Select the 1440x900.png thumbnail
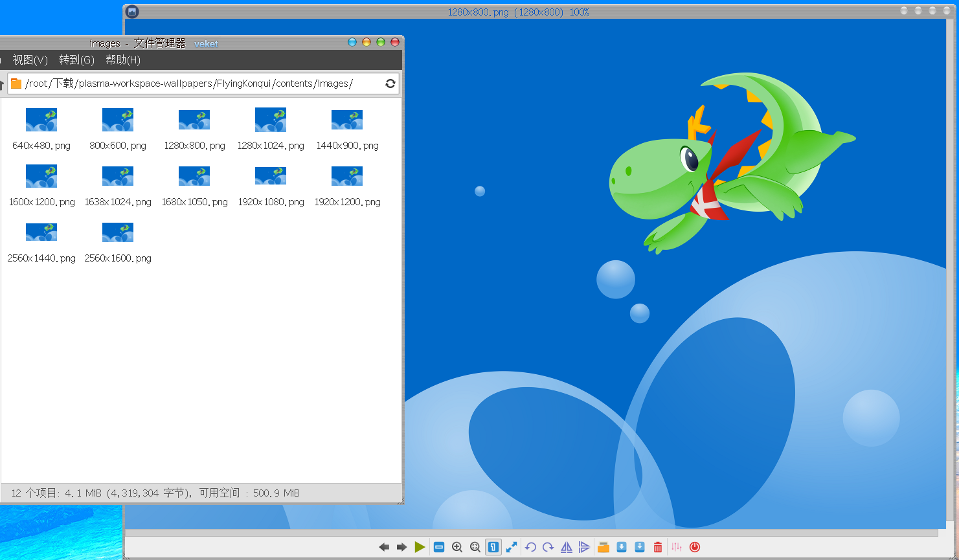The width and height of the screenshot is (959, 560). [347, 120]
